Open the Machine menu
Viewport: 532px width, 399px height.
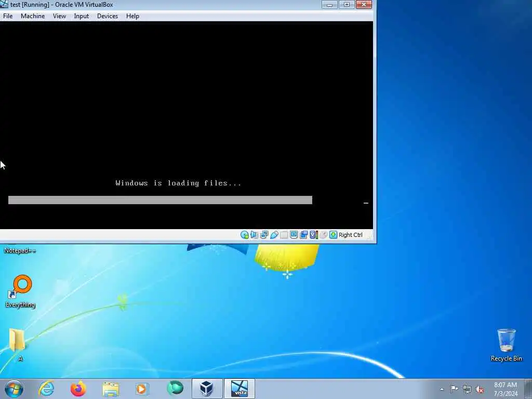33,16
